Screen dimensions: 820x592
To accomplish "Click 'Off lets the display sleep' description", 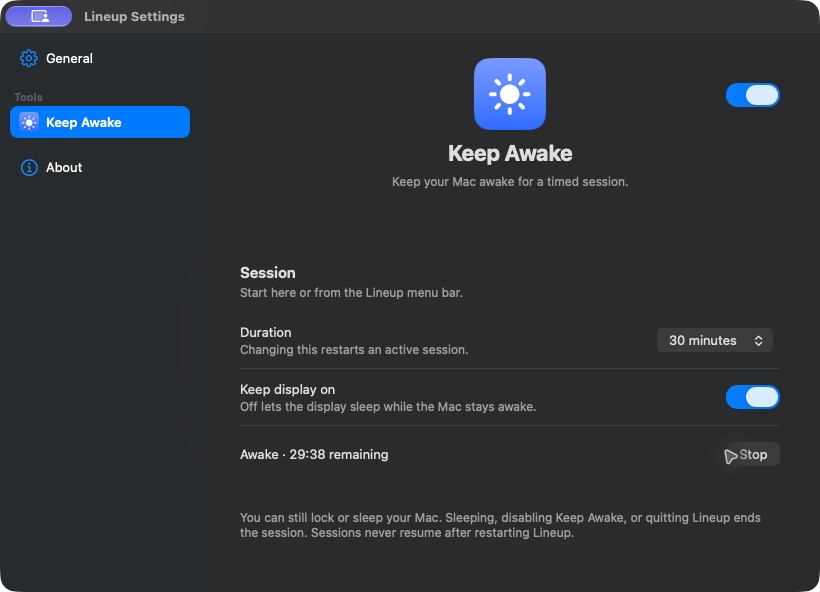I will click(x=388, y=407).
